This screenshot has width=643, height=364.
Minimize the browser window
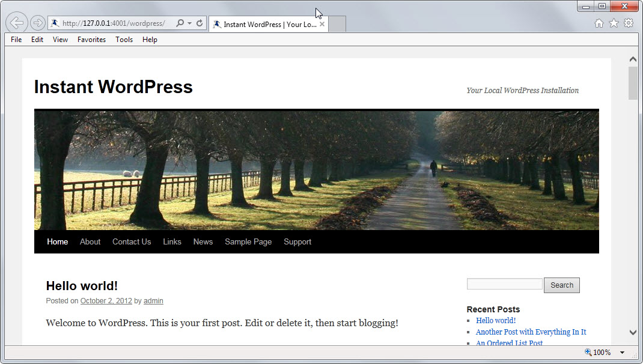tap(586, 7)
